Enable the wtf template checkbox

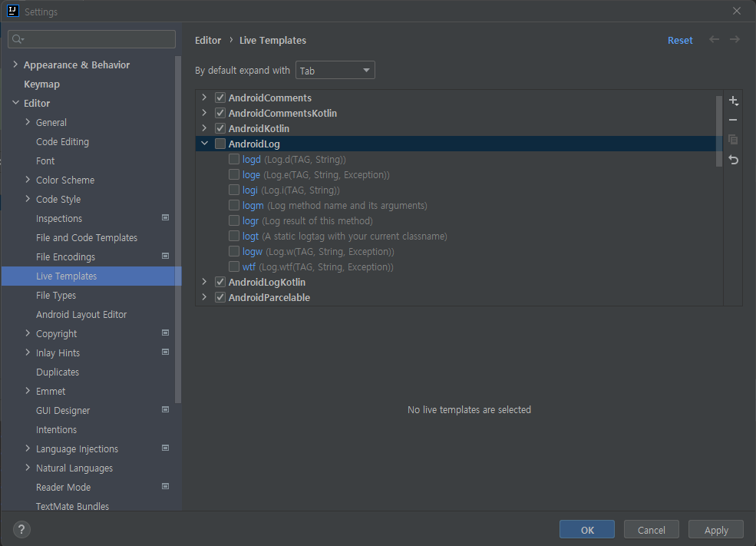234,266
